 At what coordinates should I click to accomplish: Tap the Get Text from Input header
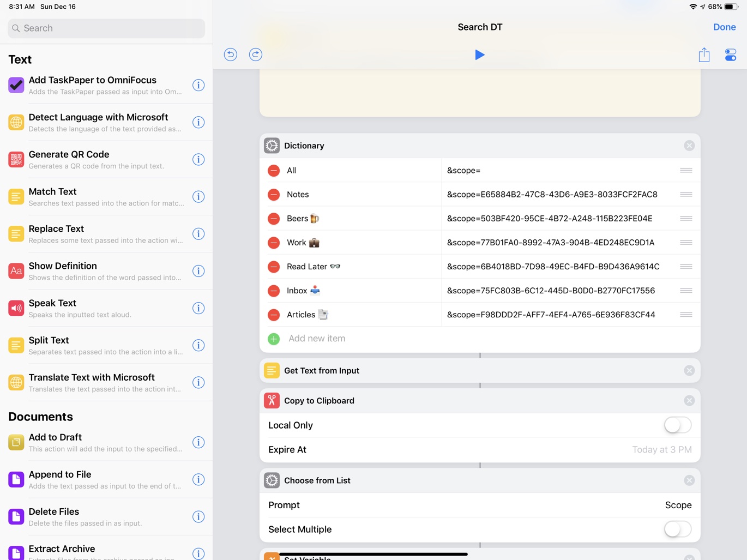[480, 371]
